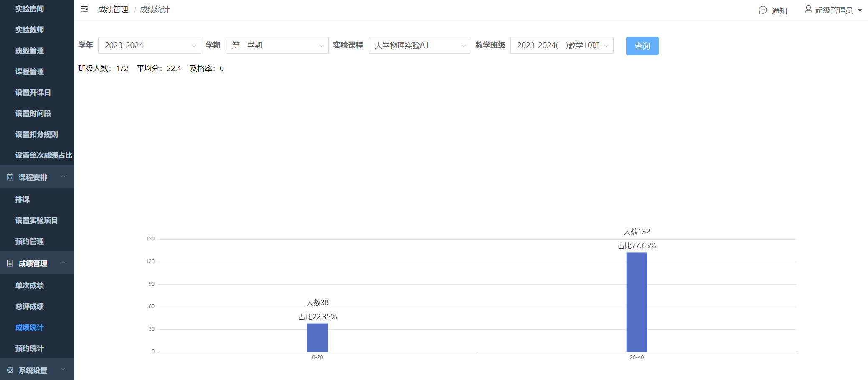
Task: Click the 系统设置 gear icon
Action: point(10,370)
